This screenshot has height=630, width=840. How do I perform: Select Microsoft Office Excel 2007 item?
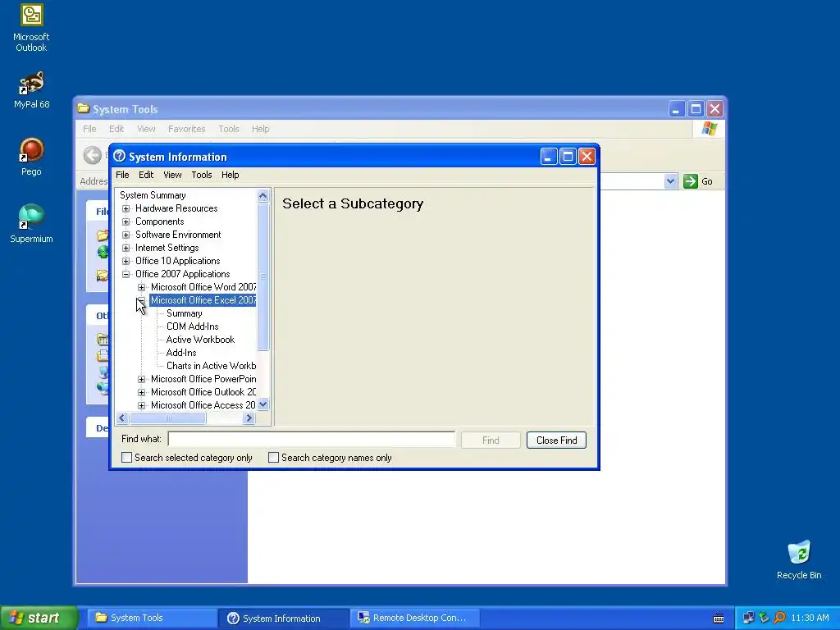point(203,300)
